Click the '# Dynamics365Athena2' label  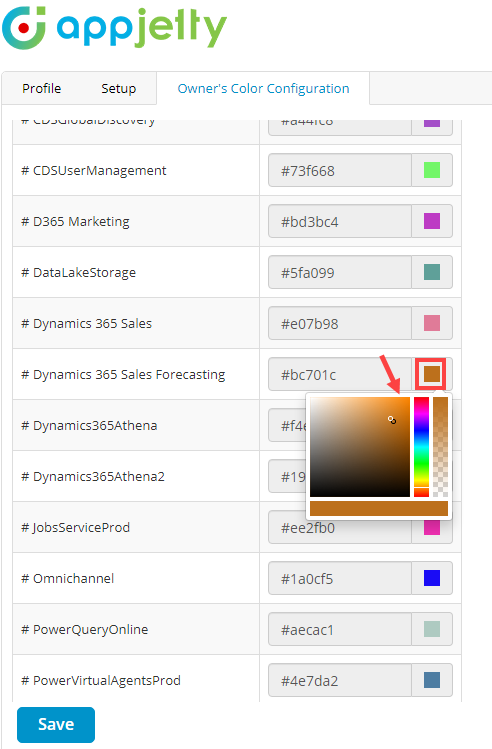point(93,477)
